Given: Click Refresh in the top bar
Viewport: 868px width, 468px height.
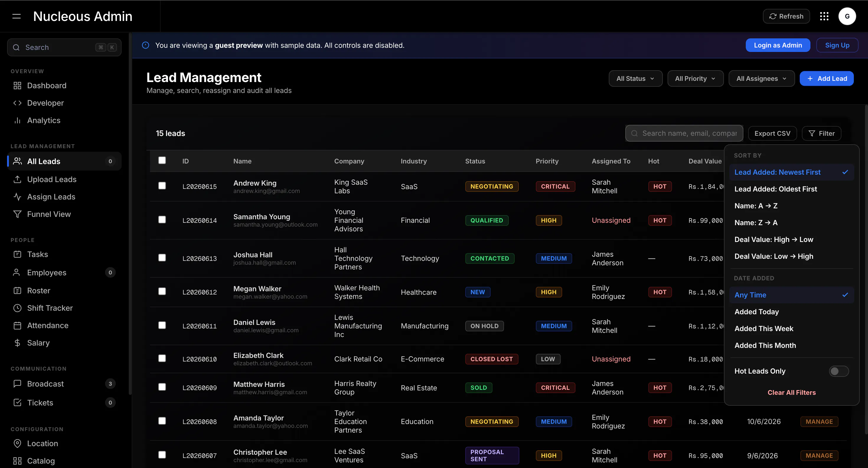Looking at the screenshot, I should (786, 16).
